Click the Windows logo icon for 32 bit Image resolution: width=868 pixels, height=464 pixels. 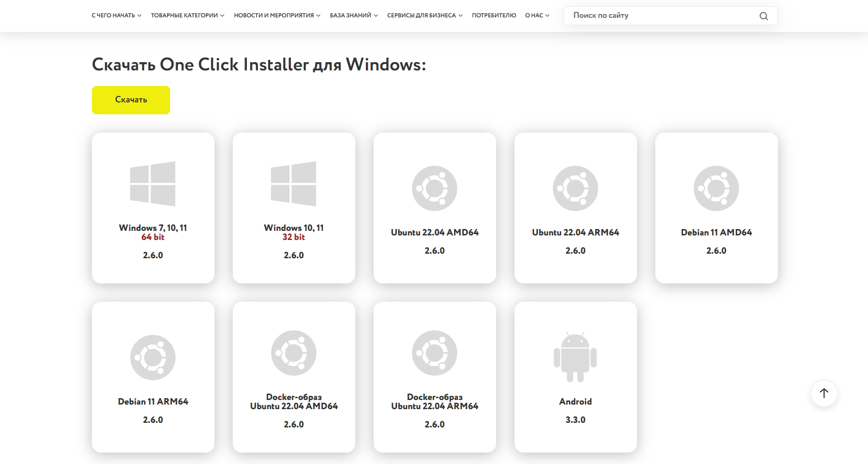294,184
